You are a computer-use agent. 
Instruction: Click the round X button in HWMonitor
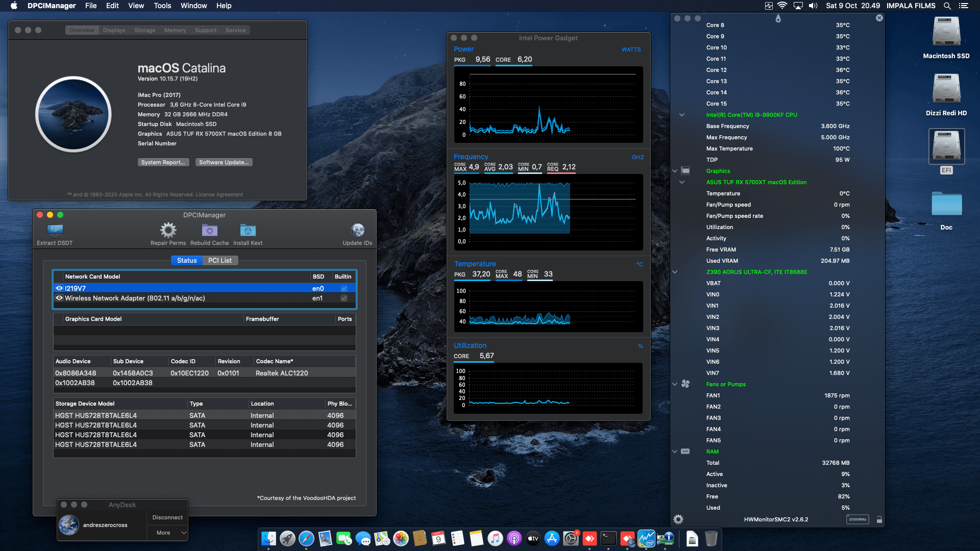click(x=879, y=18)
